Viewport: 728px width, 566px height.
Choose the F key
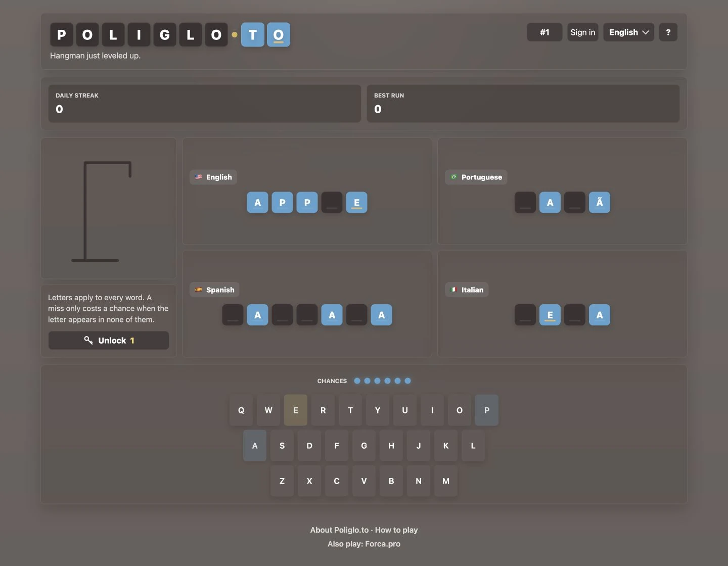pyautogui.click(x=337, y=445)
